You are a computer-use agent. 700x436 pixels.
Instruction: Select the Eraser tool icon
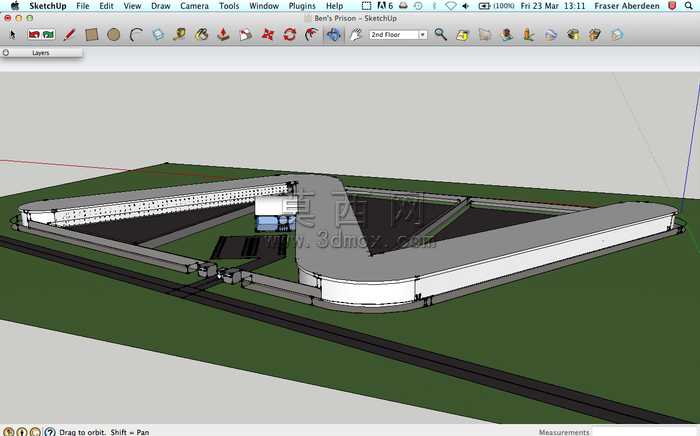[246, 34]
